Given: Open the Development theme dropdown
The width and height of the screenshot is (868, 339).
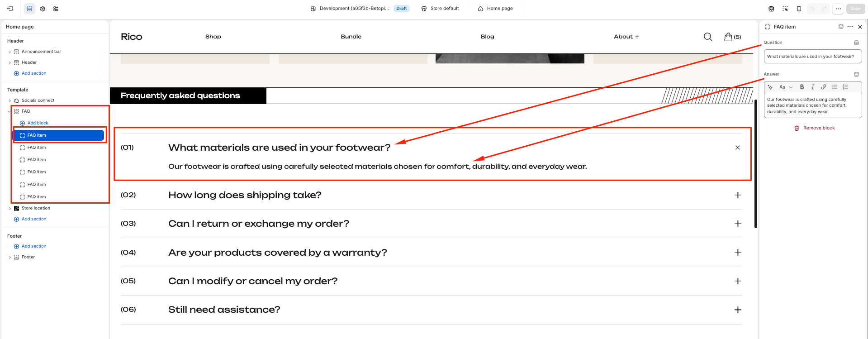Looking at the screenshot, I should [360, 9].
